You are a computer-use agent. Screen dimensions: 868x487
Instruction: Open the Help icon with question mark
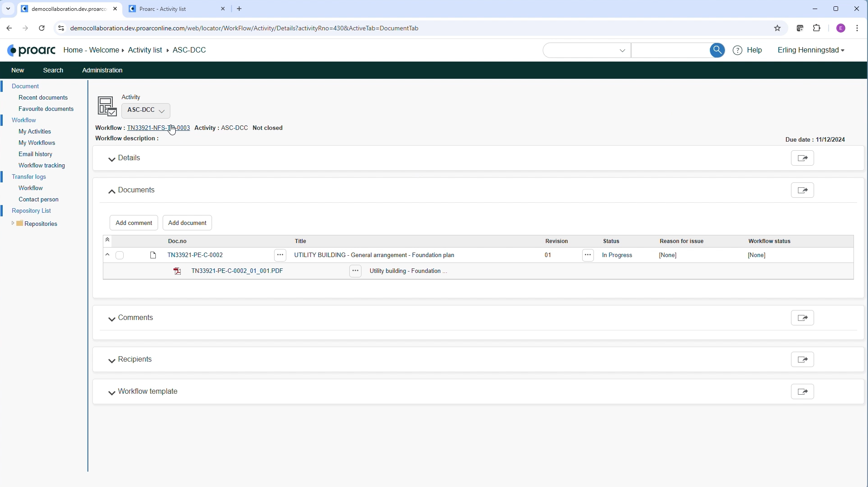point(738,50)
